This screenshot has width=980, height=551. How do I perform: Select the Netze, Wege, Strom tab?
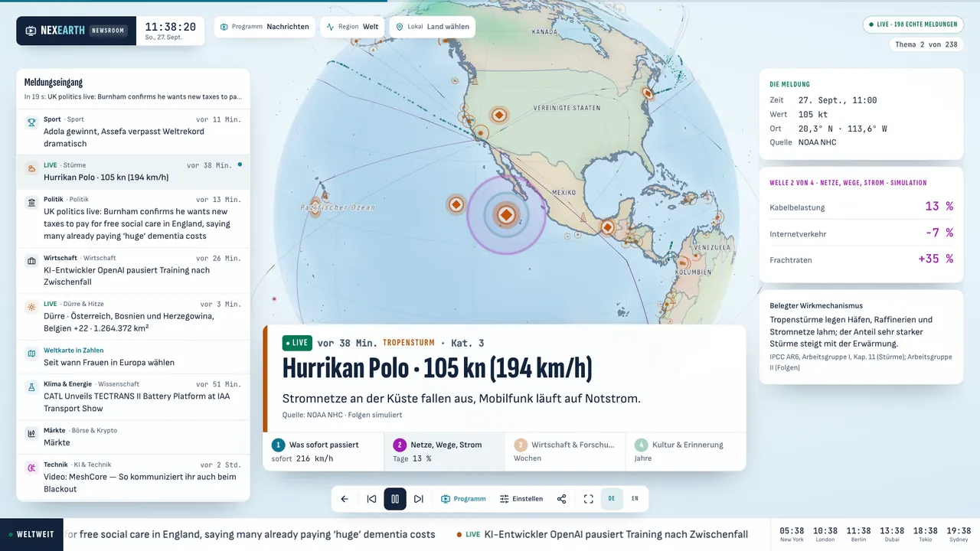click(444, 452)
